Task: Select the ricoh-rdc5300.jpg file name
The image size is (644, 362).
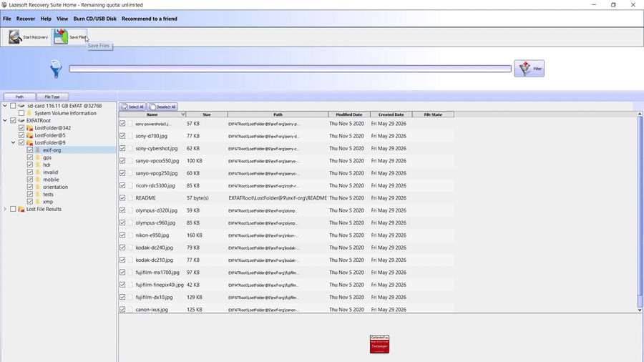Action: tap(155, 185)
